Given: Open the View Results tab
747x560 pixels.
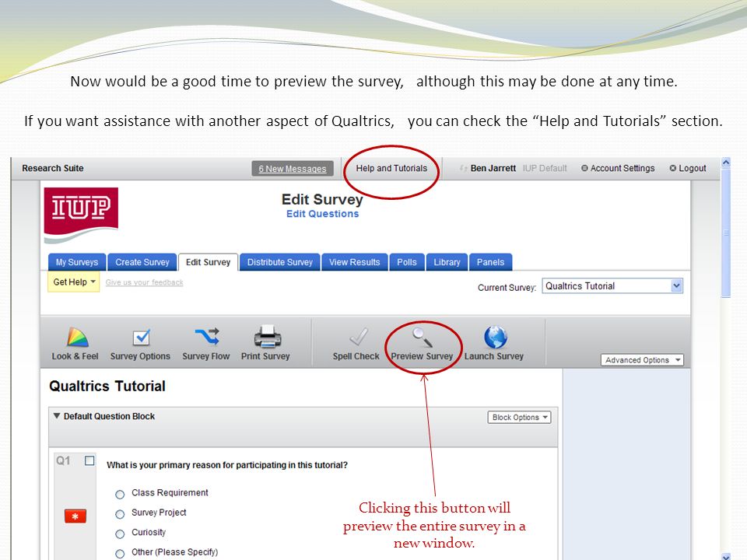Looking at the screenshot, I should pos(355,262).
